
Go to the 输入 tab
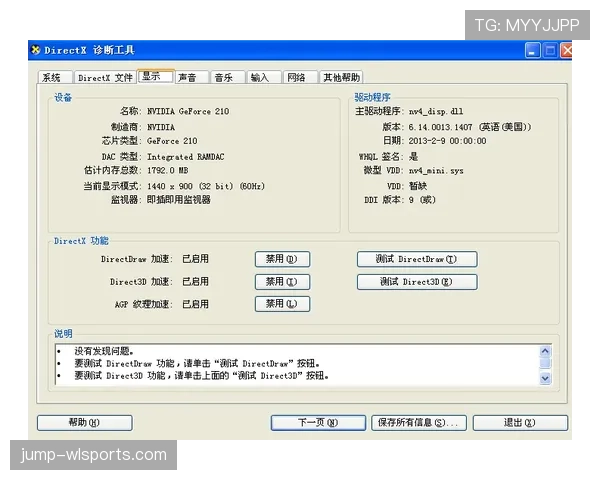pyautogui.click(x=264, y=78)
